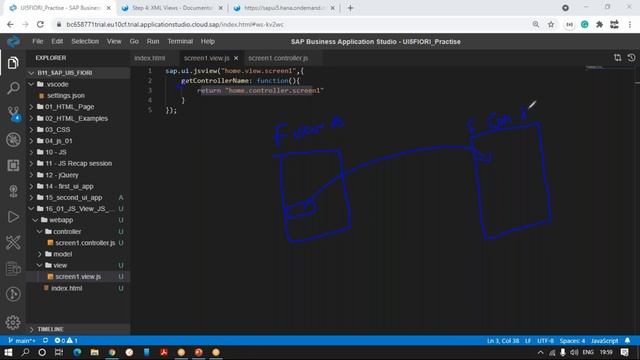Image resolution: width=640 pixels, height=360 pixels.
Task: Open File Explorer from the taskbar
Action: (x=94, y=352)
